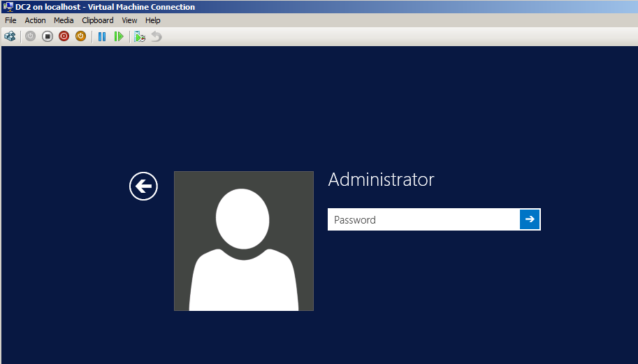Reset the VM with the green play icon
Image resolution: width=638 pixels, height=364 pixels.
119,36
